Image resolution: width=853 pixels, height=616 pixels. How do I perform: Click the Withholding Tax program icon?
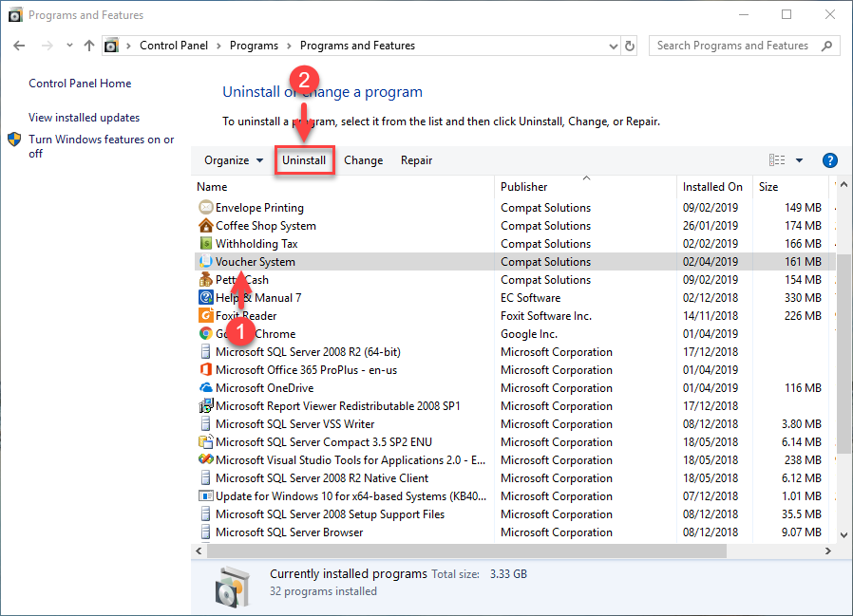click(205, 243)
